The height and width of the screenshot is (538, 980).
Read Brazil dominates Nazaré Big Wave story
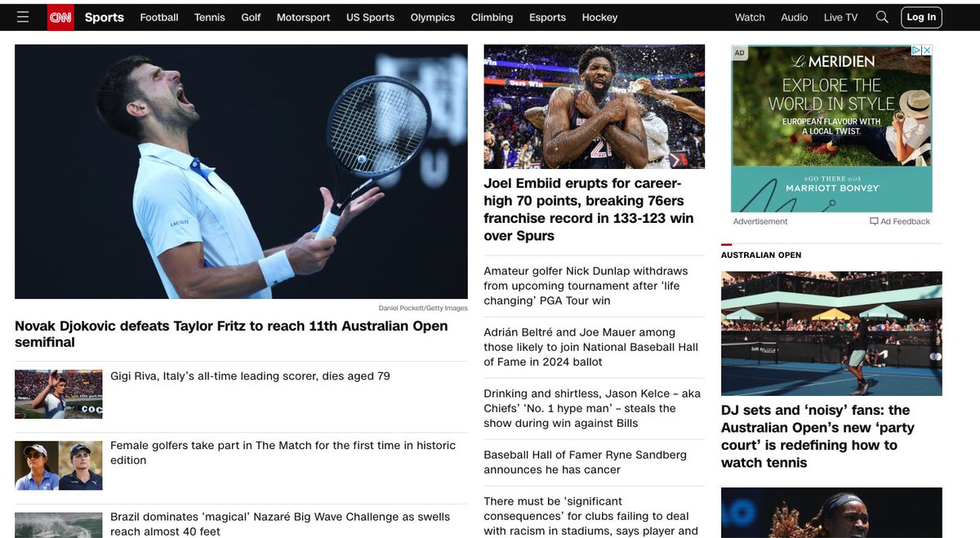280,523
